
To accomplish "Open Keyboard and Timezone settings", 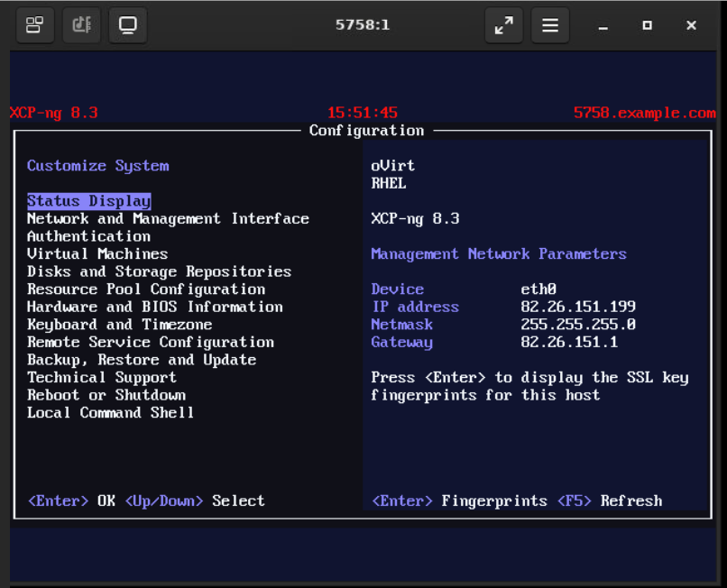I will [x=119, y=325].
